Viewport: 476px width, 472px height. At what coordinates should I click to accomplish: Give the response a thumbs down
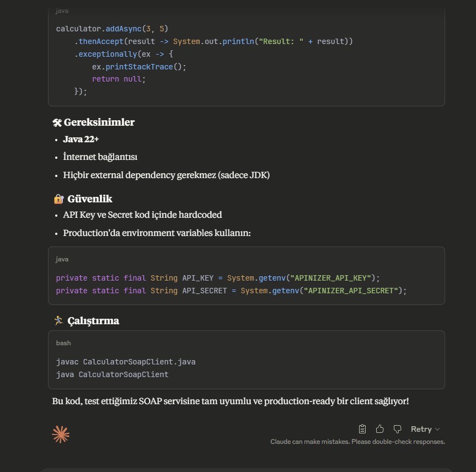pyautogui.click(x=397, y=429)
